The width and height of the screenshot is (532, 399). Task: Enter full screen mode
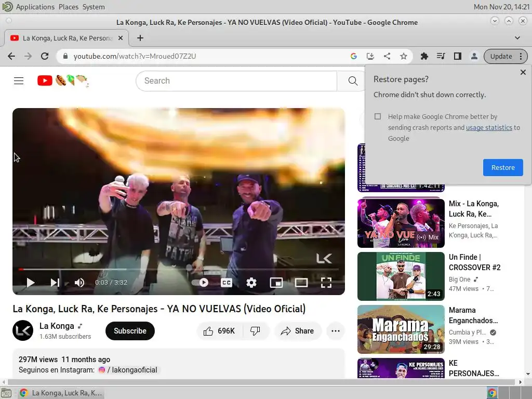pyautogui.click(x=326, y=283)
